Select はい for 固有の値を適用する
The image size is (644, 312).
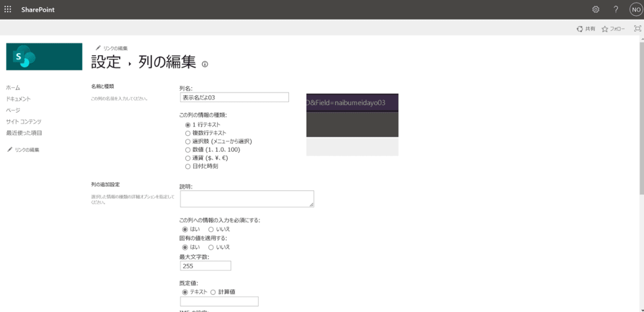click(x=185, y=247)
